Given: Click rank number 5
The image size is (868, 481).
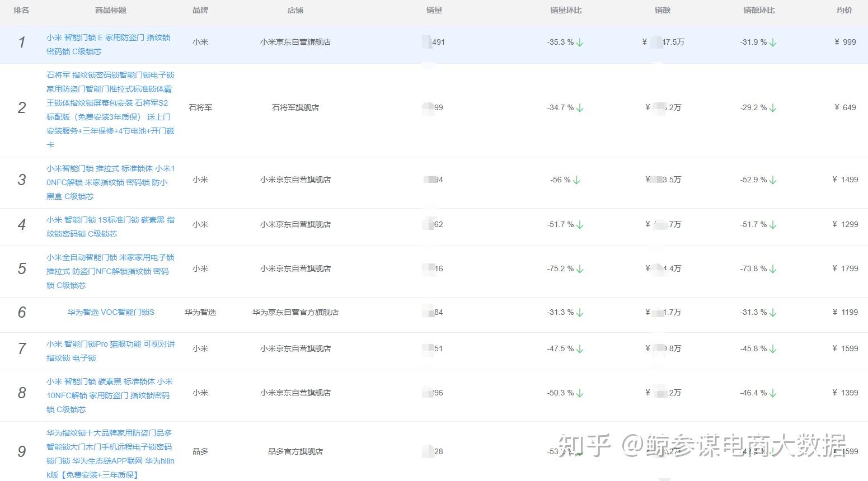Looking at the screenshot, I should (x=22, y=269).
